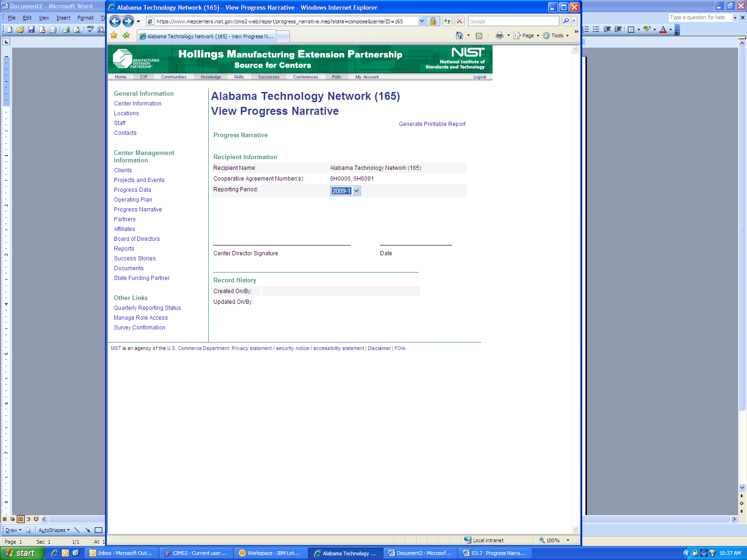Select Word's drawing Line tool

pos(77,530)
